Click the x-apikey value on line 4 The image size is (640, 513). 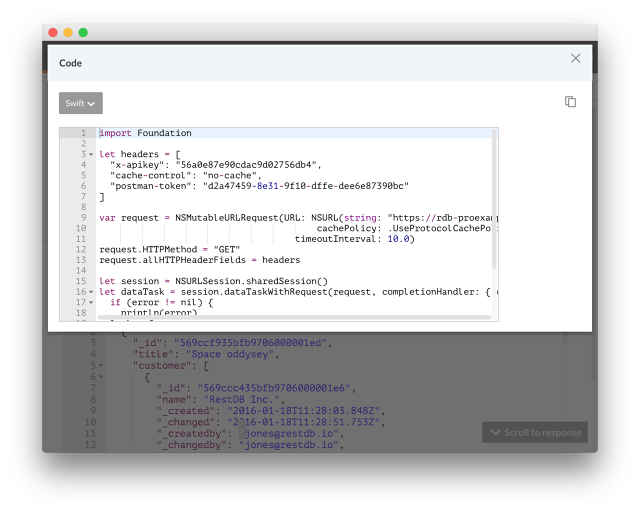click(x=246, y=165)
